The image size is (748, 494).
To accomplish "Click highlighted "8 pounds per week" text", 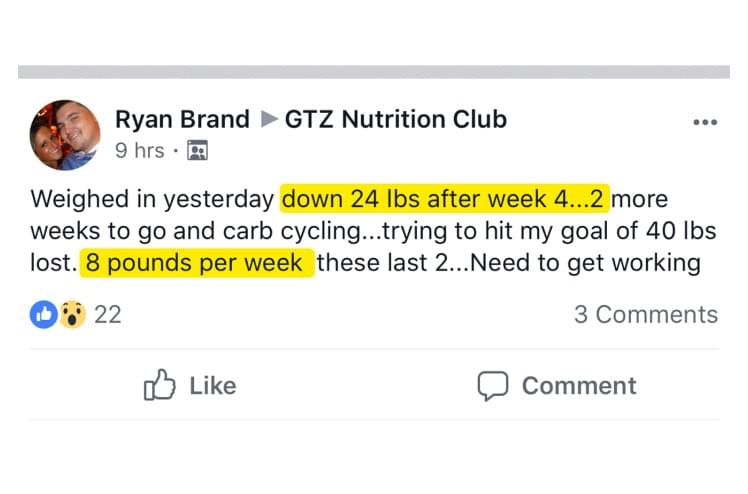I will pyautogui.click(x=194, y=264).
